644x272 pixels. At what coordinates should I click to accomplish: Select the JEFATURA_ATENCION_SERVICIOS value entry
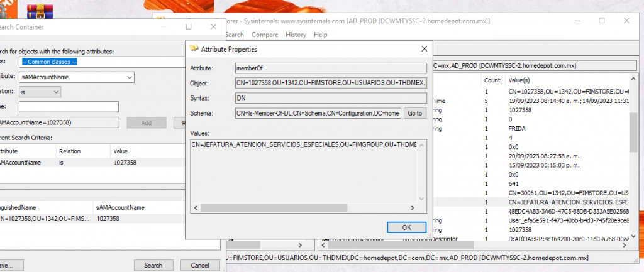304,144
